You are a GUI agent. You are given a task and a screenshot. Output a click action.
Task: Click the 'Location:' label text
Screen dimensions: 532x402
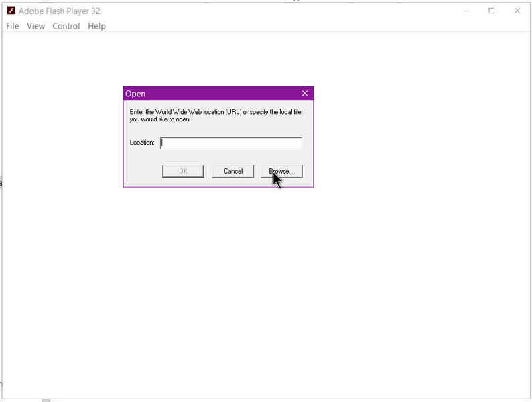click(x=142, y=143)
